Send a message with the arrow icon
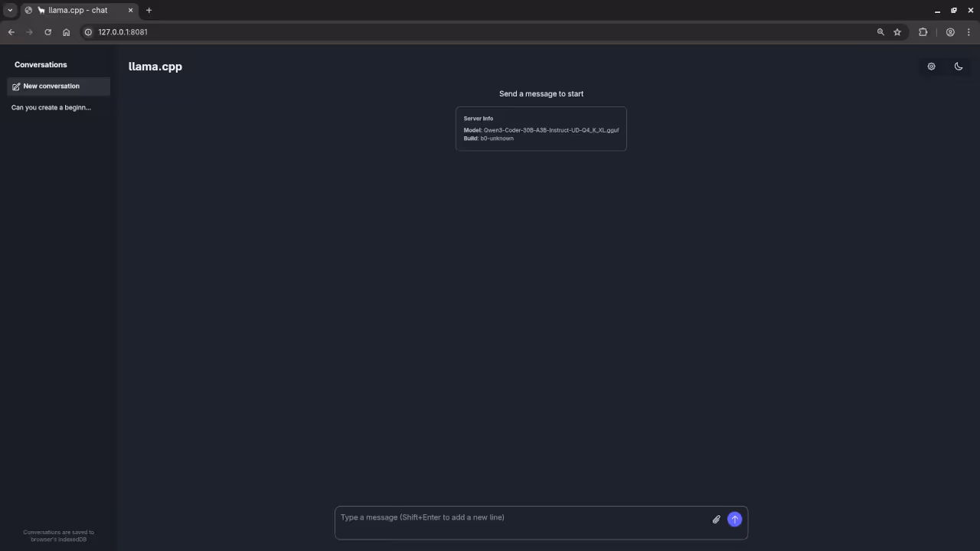Image resolution: width=980 pixels, height=551 pixels. pyautogui.click(x=734, y=519)
